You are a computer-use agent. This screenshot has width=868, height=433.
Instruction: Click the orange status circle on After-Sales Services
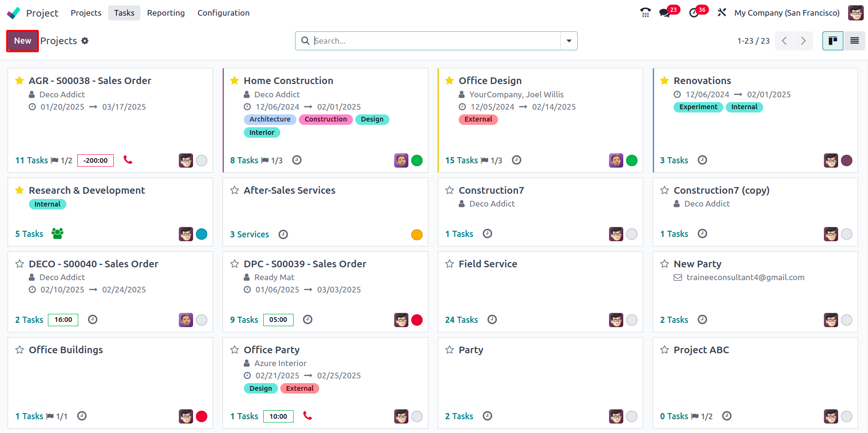[417, 235]
